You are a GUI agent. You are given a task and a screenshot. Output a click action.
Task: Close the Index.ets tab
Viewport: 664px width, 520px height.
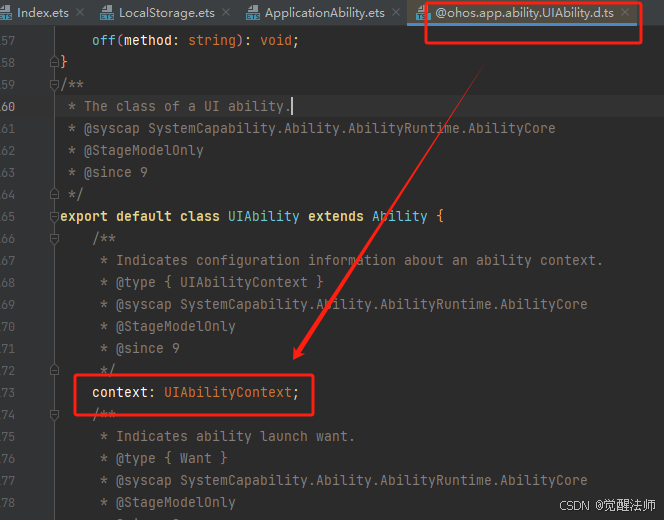pos(80,13)
